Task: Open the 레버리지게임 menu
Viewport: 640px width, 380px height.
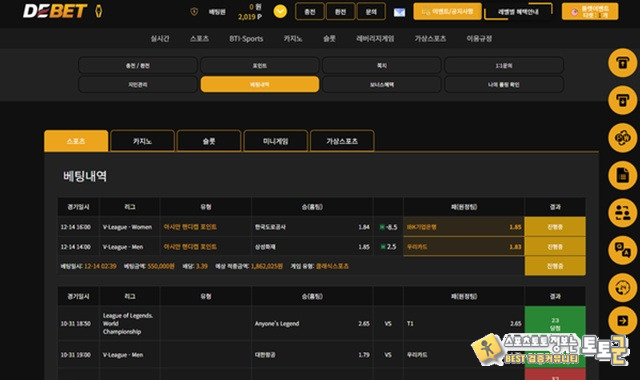Action: tap(375, 38)
